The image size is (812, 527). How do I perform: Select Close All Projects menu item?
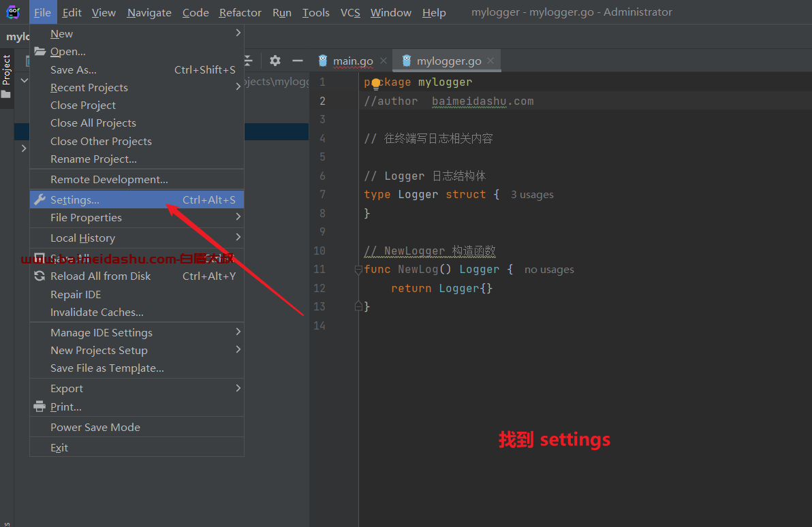click(x=137, y=123)
